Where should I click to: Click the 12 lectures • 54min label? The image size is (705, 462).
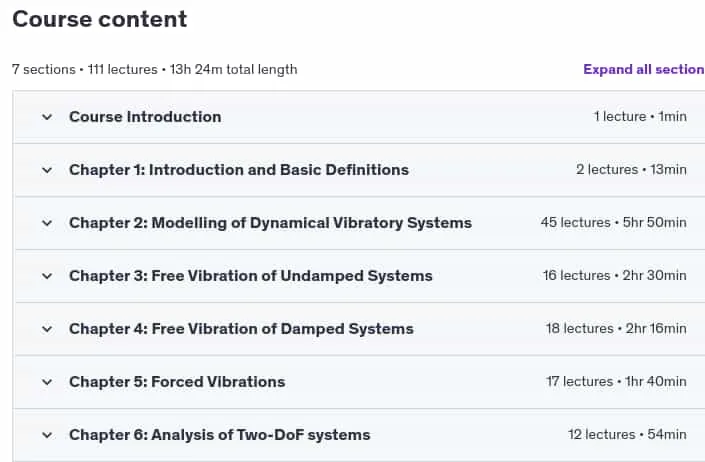click(627, 435)
